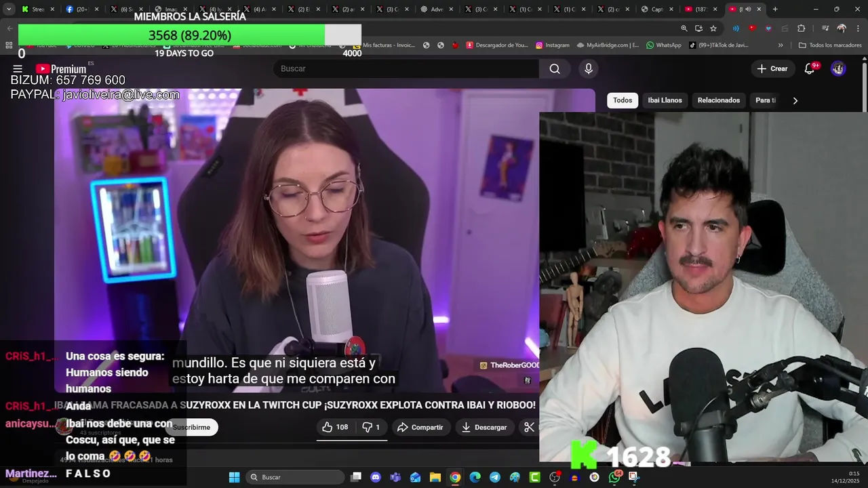Open the clip scissors tool
The image size is (868, 488).
pyautogui.click(x=530, y=427)
